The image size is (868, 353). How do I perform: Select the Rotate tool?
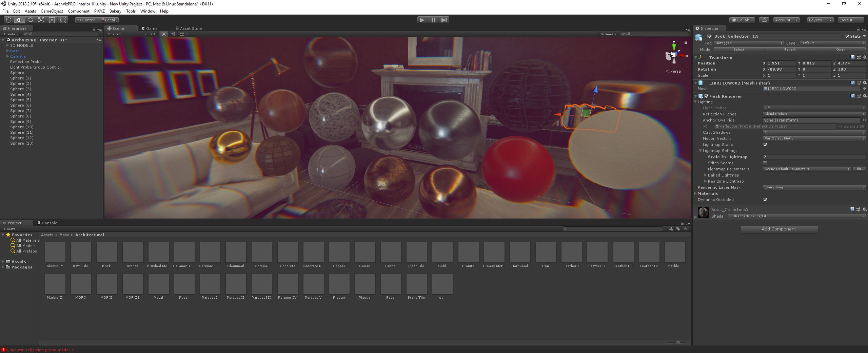(x=31, y=20)
